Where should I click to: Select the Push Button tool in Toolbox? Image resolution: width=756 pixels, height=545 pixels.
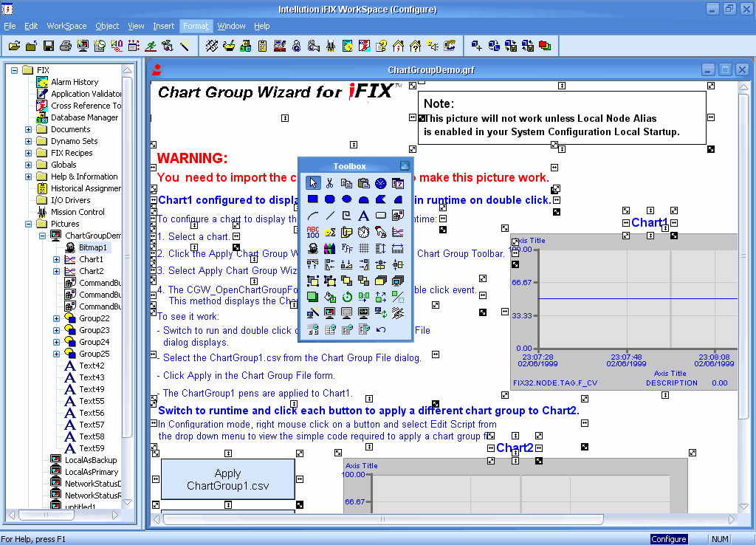(x=381, y=216)
